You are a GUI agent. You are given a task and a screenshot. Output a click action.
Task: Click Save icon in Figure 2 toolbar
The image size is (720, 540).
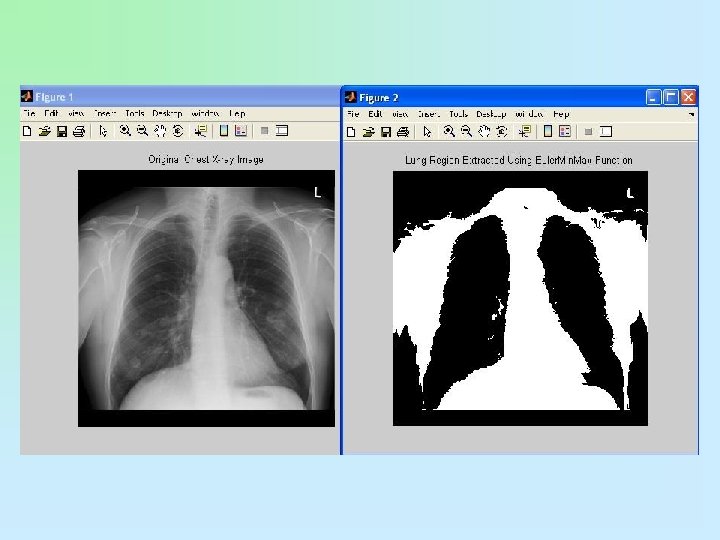(386, 132)
